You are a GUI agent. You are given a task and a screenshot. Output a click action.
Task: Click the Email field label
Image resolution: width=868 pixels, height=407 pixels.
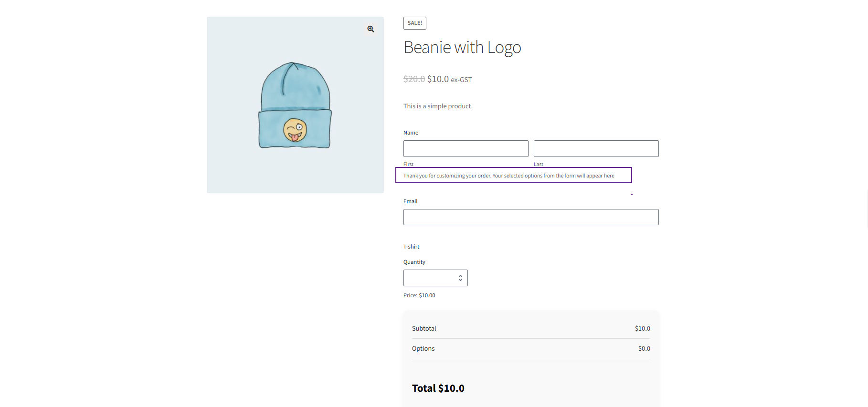pos(410,201)
